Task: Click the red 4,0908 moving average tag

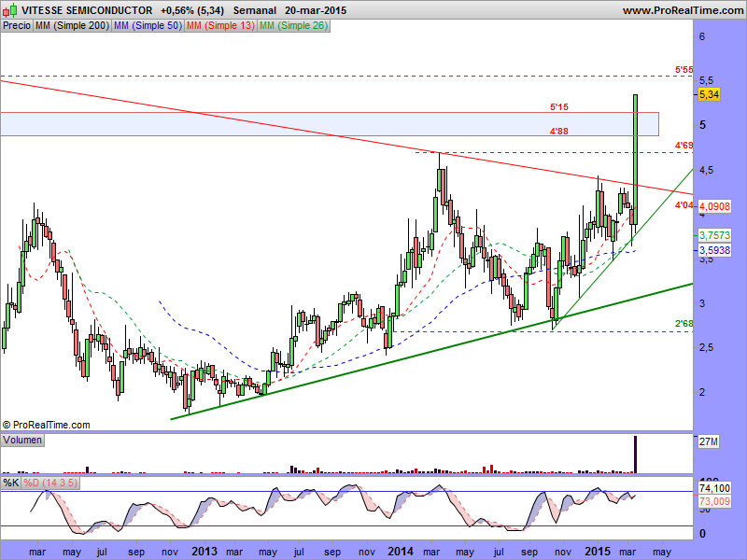Action: tap(714, 206)
